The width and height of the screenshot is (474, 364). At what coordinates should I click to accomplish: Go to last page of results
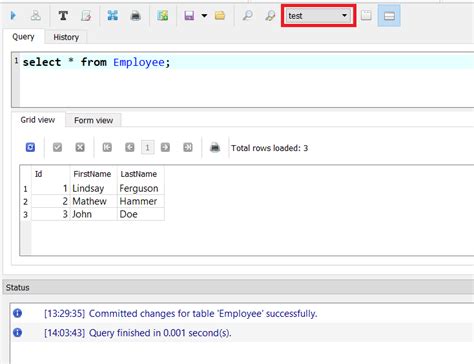tap(188, 147)
